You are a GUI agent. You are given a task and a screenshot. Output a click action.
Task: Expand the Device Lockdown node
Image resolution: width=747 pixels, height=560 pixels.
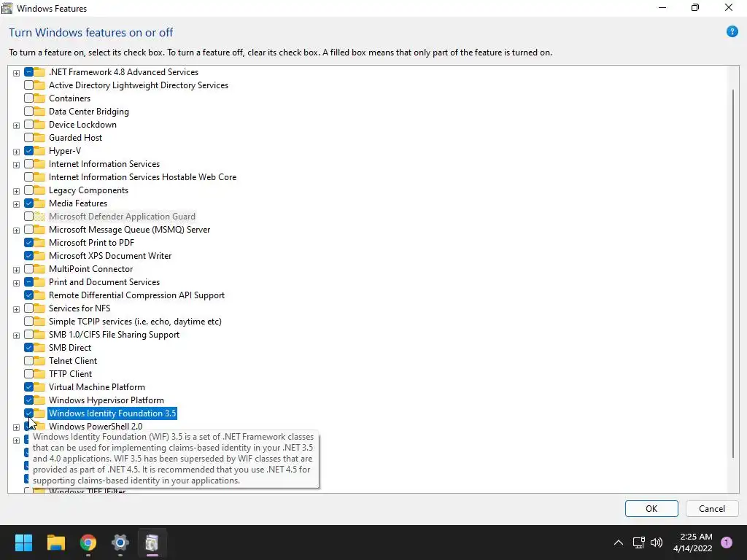pos(16,125)
